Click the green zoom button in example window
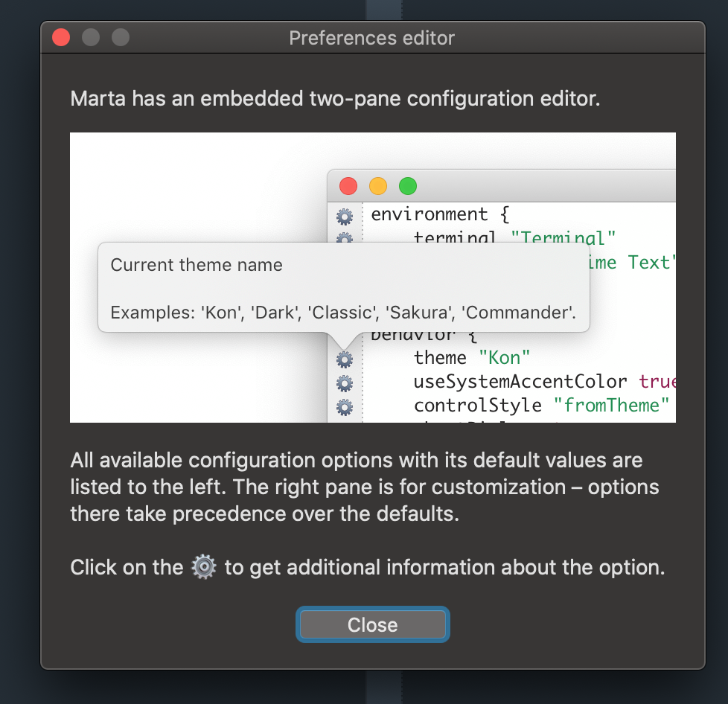Image resolution: width=728 pixels, height=704 pixels. (406, 186)
